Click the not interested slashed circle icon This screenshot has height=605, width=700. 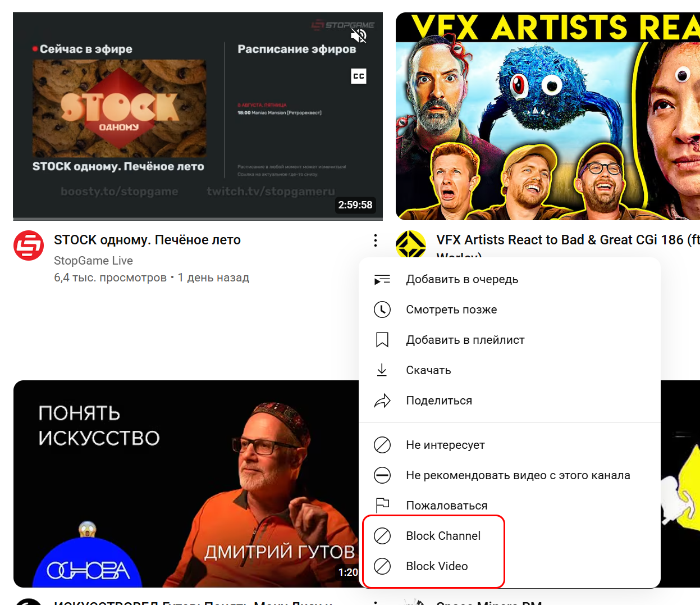tap(382, 445)
